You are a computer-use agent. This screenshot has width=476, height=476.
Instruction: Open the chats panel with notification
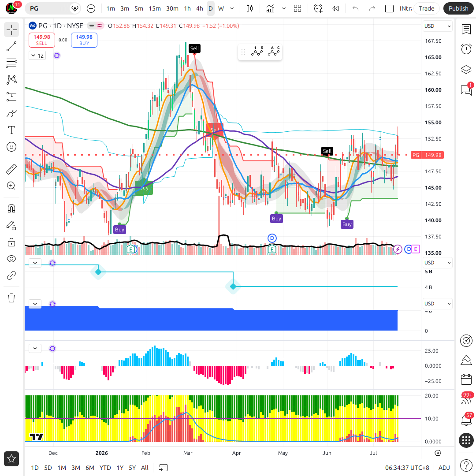(466, 89)
